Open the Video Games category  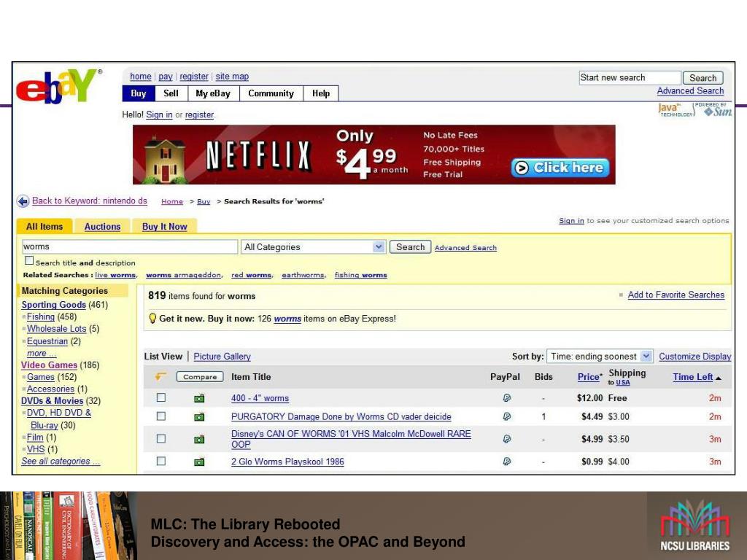(49, 365)
